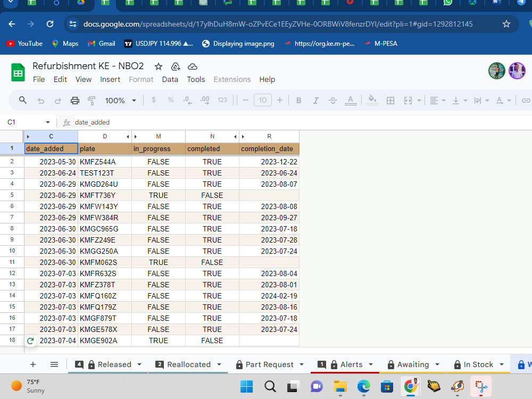Check the cloud document status icon

pos(193,66)
